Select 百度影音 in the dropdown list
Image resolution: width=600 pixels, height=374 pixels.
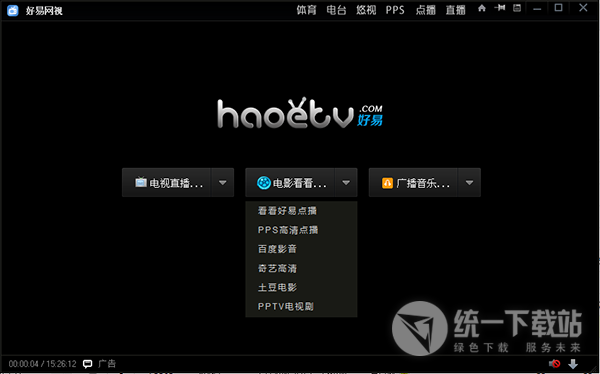[301, 249]
